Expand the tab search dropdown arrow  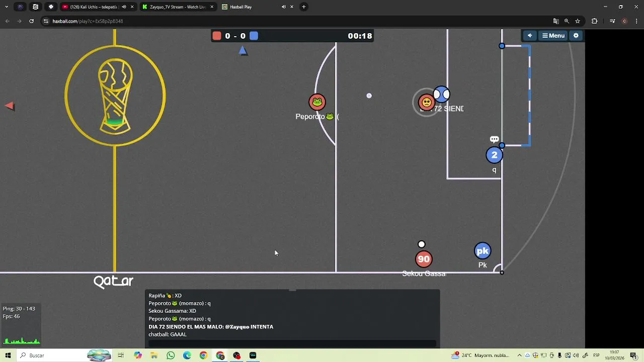pos(7,7)
